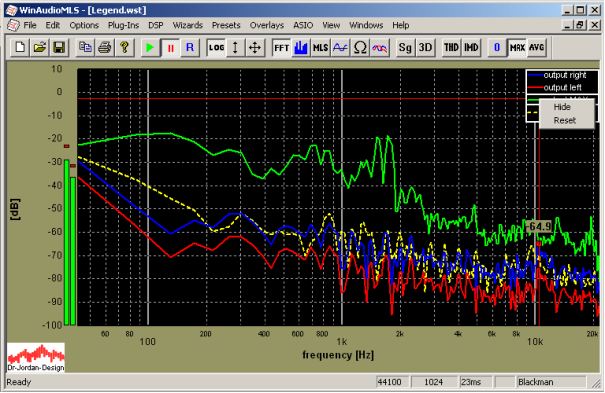Toggle the LOG axis button

[x=216, y=48]
